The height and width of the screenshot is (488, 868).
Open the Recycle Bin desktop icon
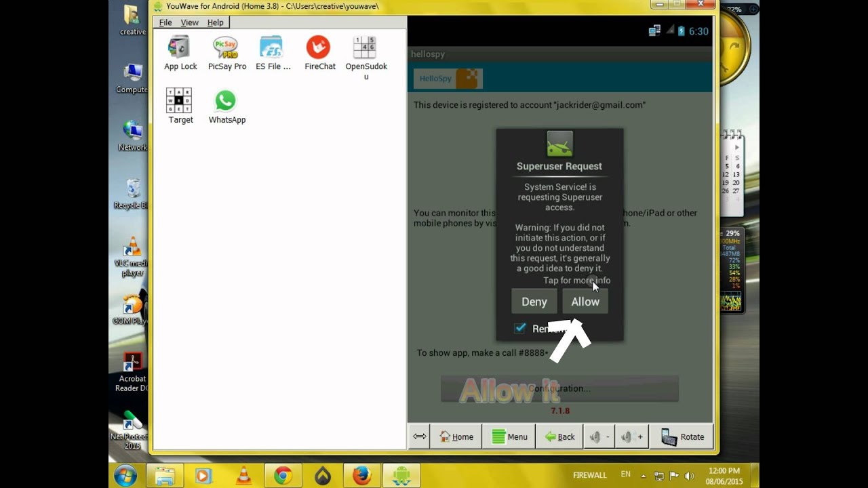(x=132, y=194)
